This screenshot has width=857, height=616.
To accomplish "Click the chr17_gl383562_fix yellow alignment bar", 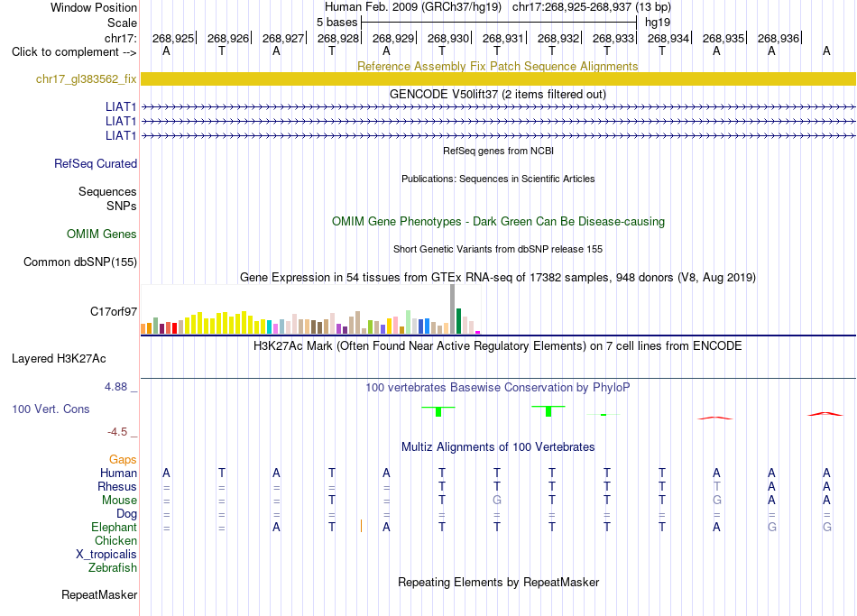I will click(498, 78).
